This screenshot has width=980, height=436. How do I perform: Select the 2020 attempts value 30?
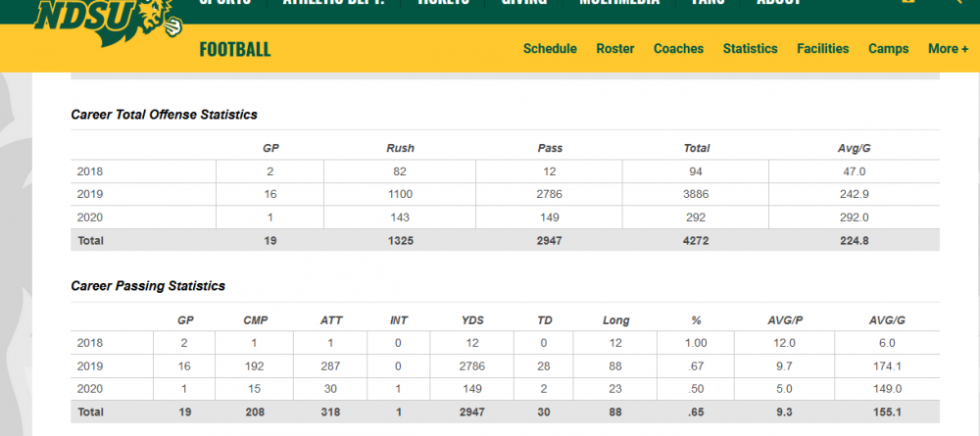330,389
